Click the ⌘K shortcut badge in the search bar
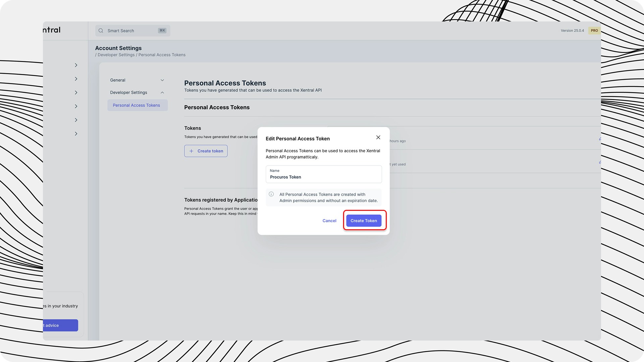 tap(162, 31)
